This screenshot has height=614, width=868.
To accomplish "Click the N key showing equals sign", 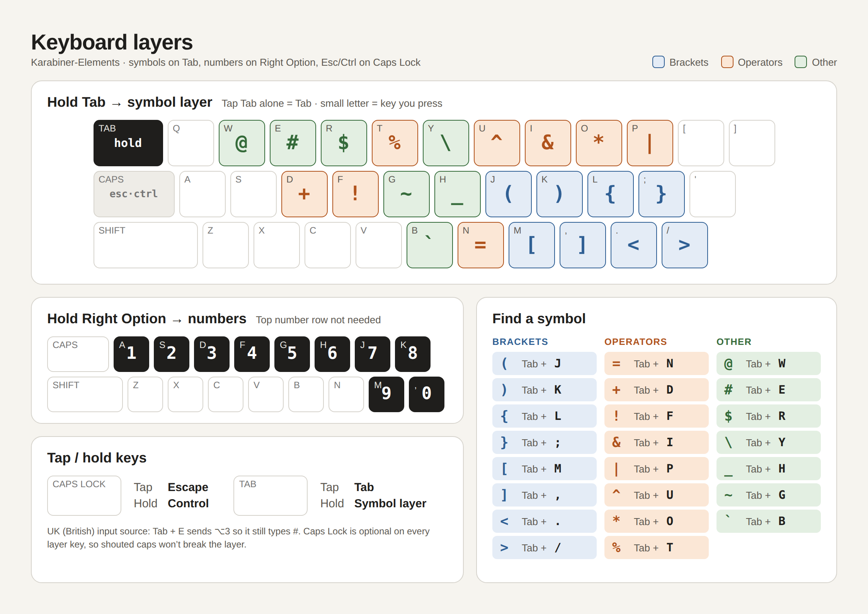I will (480, 245).
